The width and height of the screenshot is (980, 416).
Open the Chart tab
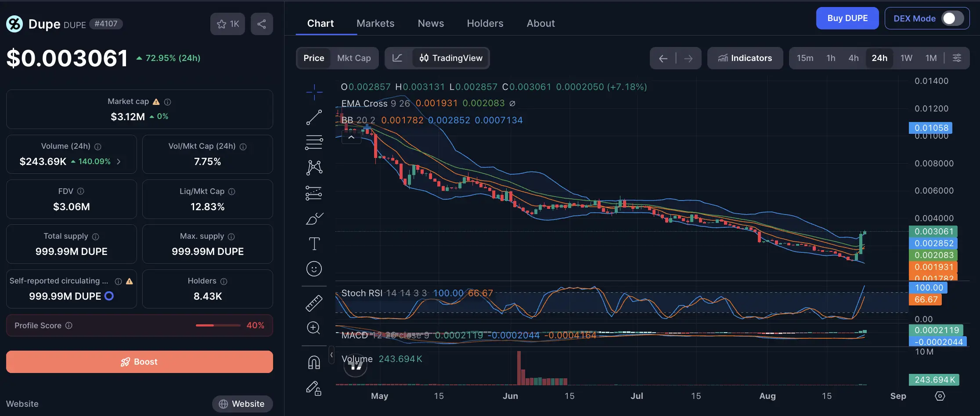(321, 23)
